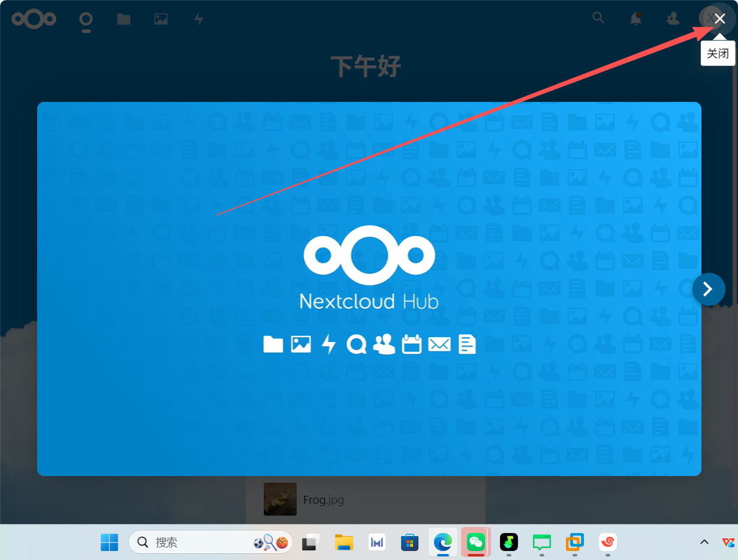This screenshot has width=738, height=560.
Task: Click the taskbar search box
Action: (210, 542)
